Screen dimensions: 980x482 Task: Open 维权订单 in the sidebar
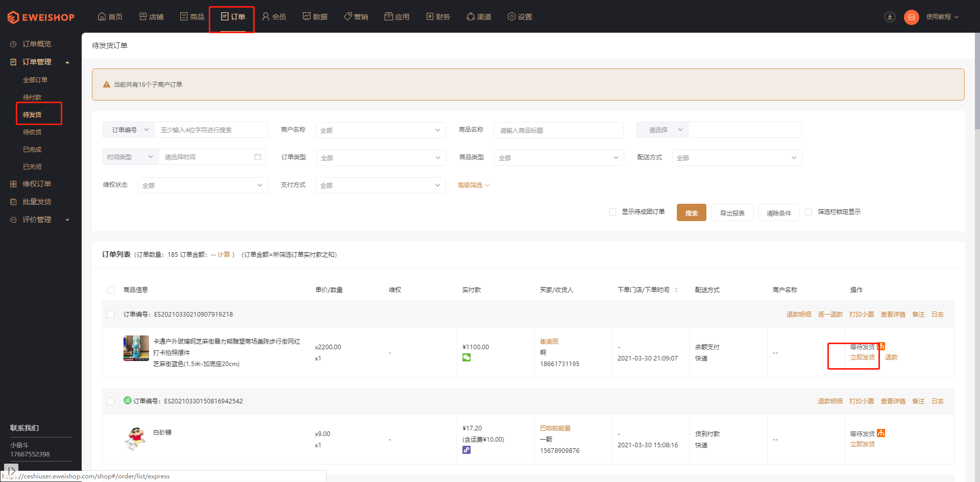[x=37, y=184]
